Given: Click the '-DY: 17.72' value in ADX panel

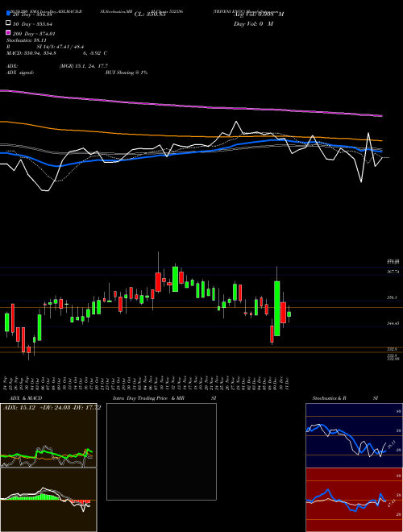Looking at the screenshot, I should click(87, 408).
